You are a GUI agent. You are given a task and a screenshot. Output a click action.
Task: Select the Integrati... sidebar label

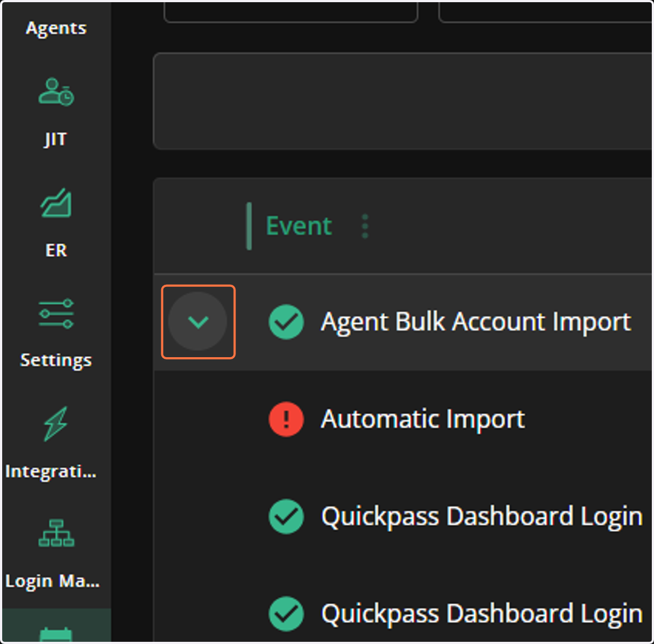(x=51, y=471)
